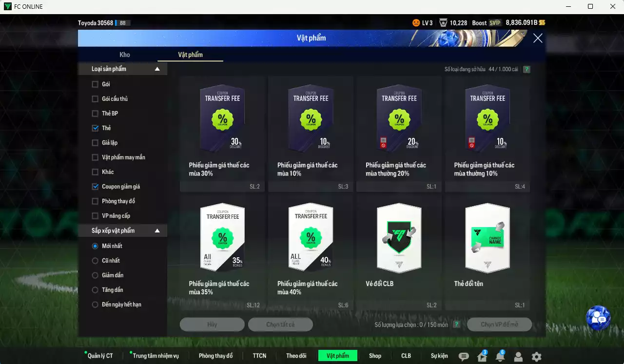Open the help icon next to the ownership counter

[x=526, y=69]
